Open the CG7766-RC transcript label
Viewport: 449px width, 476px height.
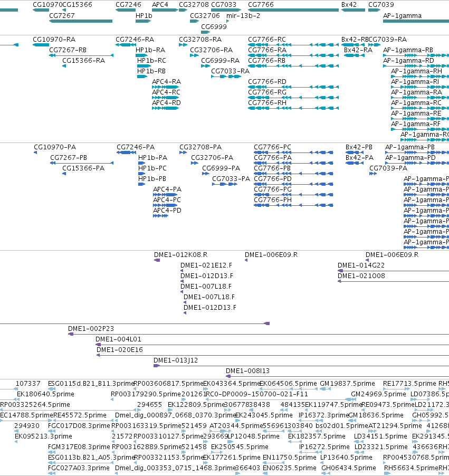click(x=267, y=40)
